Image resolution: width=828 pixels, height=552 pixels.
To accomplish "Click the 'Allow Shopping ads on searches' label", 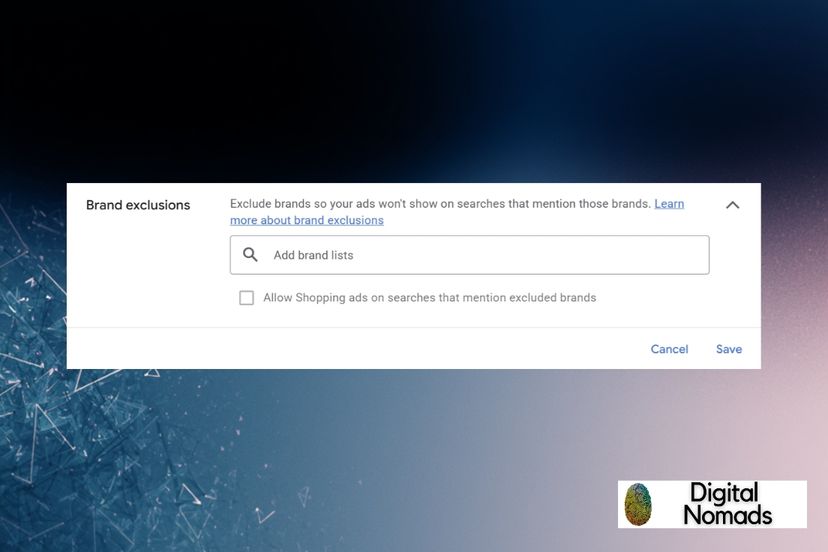I will click(x=429, y=298).
